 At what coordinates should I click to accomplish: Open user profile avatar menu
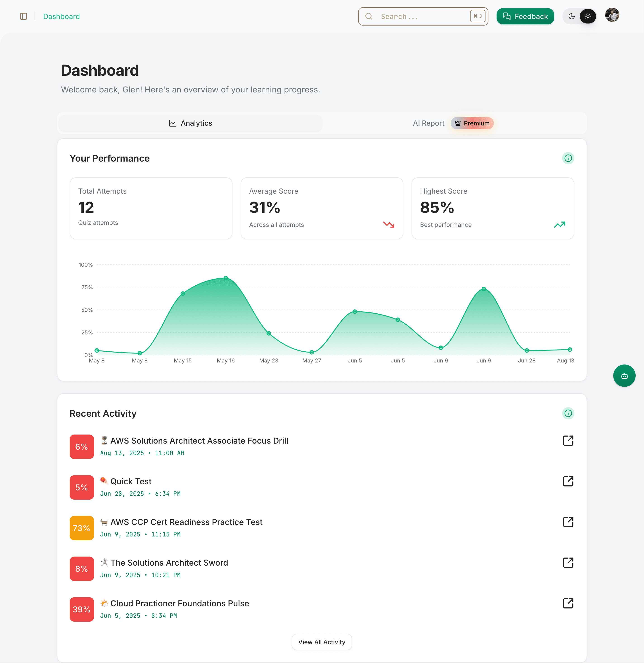(x=612, y=15)
